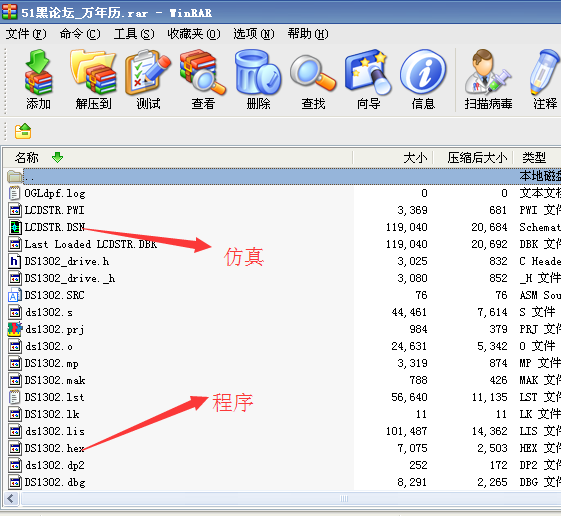Open the 工具(S) menu

(134, 34)
